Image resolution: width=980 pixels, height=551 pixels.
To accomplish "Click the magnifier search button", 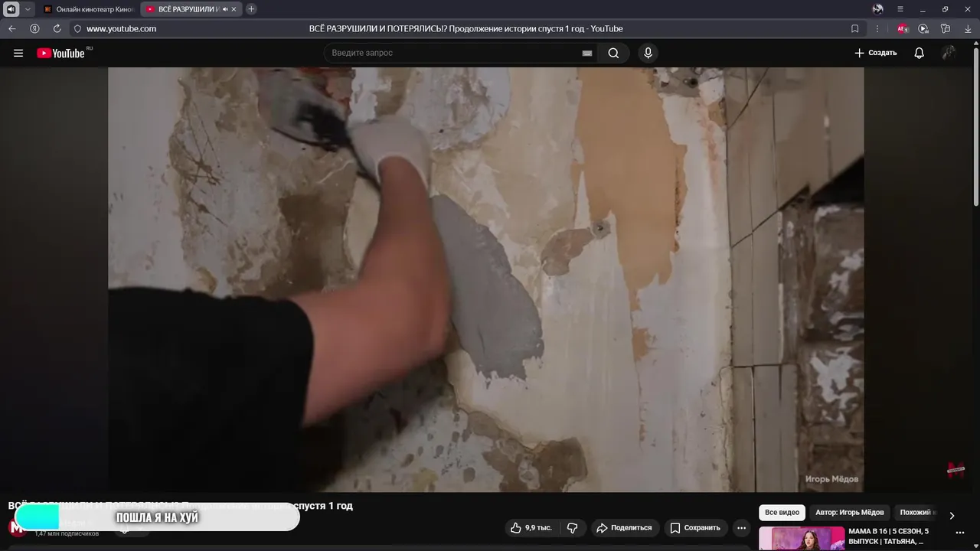I will click(613, 53).
